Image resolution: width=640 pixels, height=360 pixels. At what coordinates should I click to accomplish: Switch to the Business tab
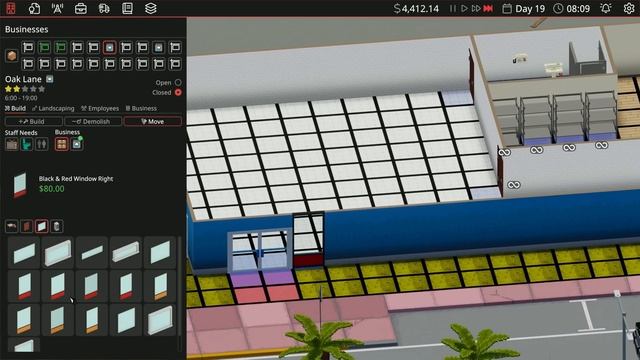point(141,109)
